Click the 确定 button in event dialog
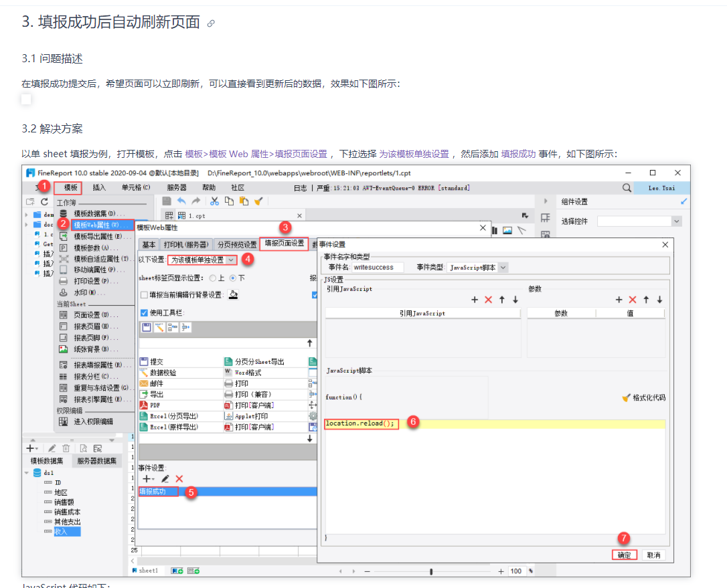This screenshot has height=588, width=727. point(624,555)
